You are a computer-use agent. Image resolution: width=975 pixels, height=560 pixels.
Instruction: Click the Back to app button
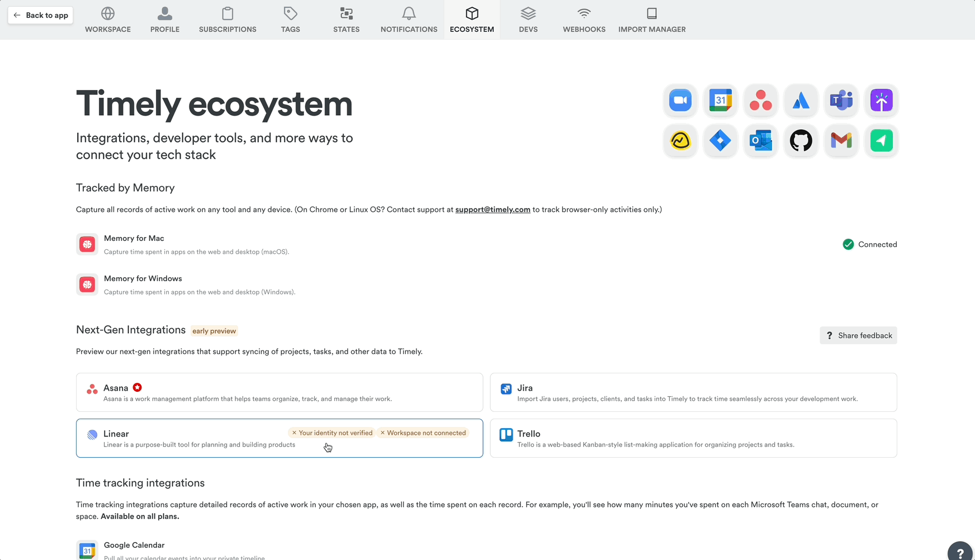point(40,15)
